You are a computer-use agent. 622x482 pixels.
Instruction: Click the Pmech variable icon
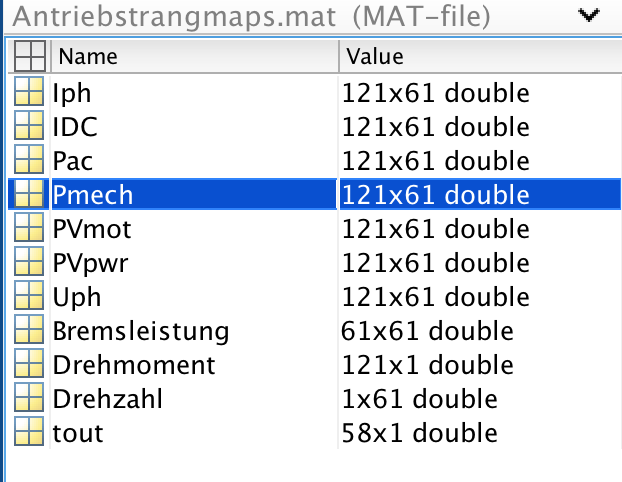[29, 195]
